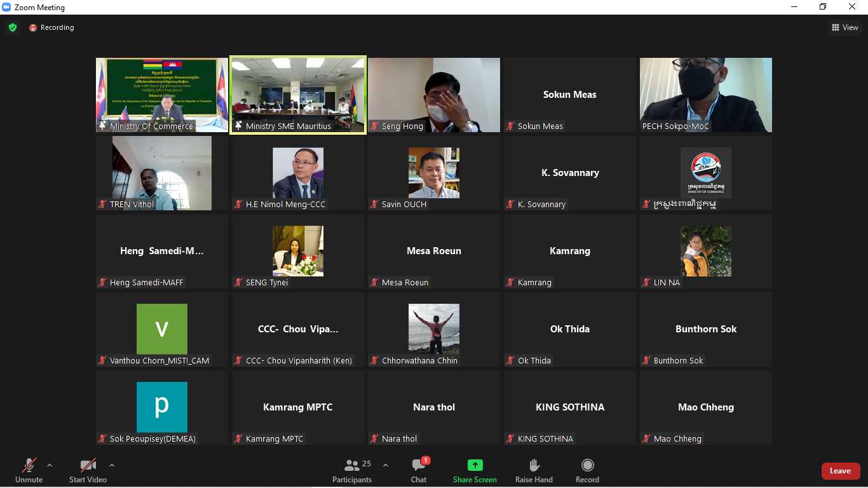Click muted mic icon beside LIN NA label
The image size is (868, 488).
(646, 283)
